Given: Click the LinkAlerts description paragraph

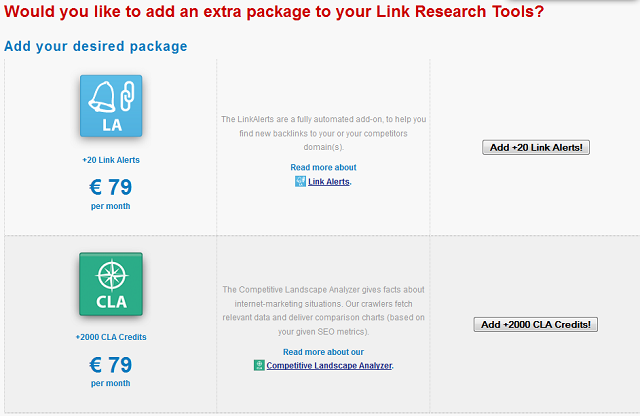Looking at the screenshot, I should coord(323,133).
